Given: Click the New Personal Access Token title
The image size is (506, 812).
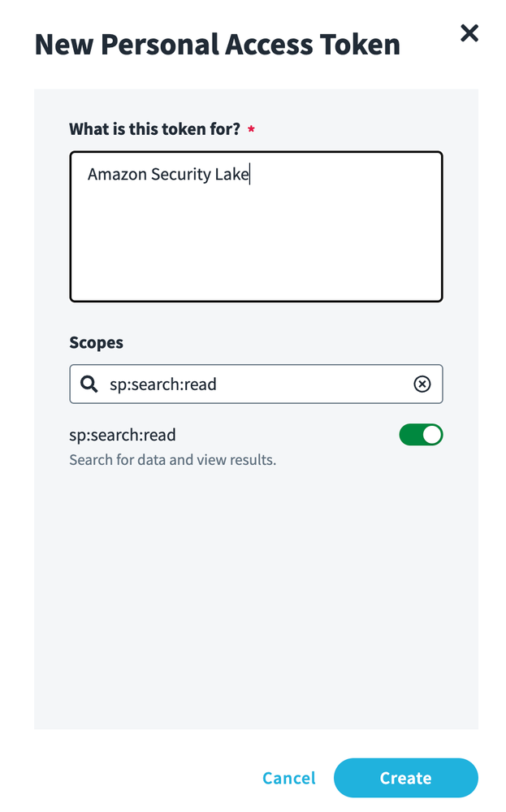Looking at the screenshot, I should [217, 44].
